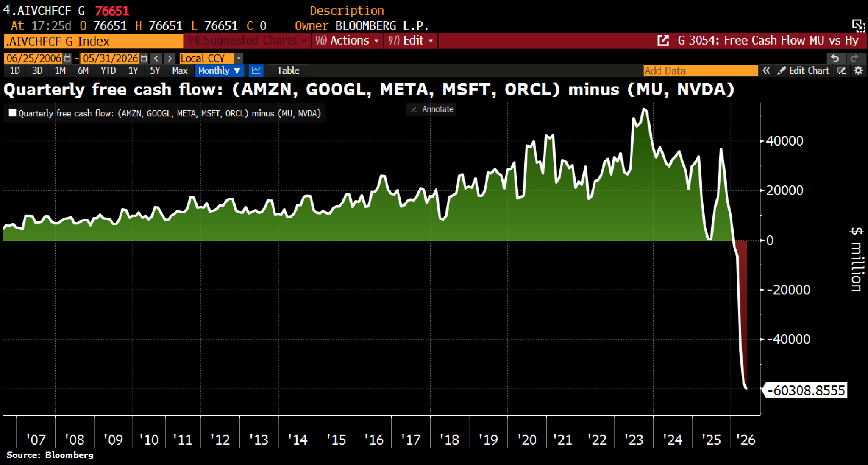The image size is (868, 465).
Task: Select the Max range tab
Action: 180,70
